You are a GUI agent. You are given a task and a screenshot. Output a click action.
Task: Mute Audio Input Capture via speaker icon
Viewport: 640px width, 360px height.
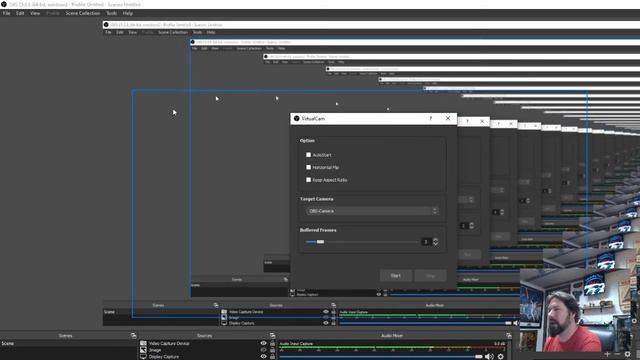click(x=489, y=357)
